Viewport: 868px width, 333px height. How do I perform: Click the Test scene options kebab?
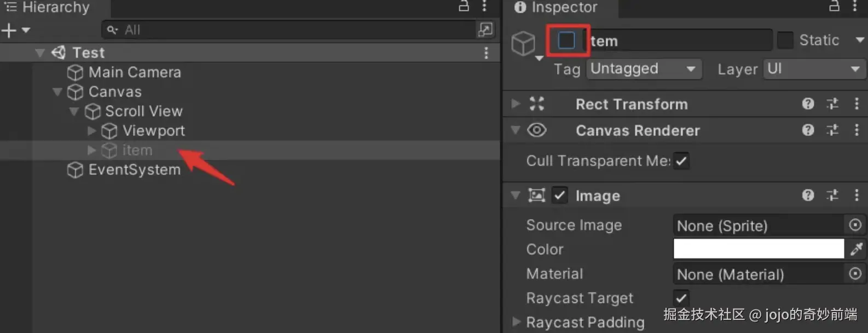coord(486,53)
